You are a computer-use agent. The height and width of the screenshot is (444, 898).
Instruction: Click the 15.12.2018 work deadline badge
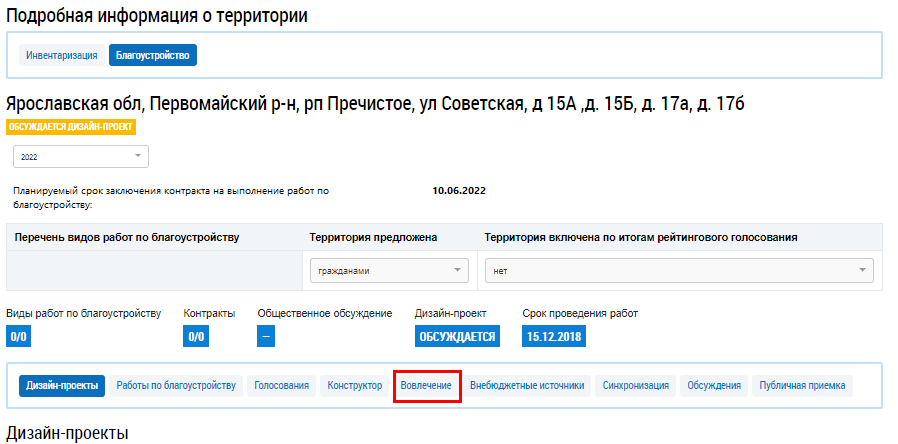[553, 337]
